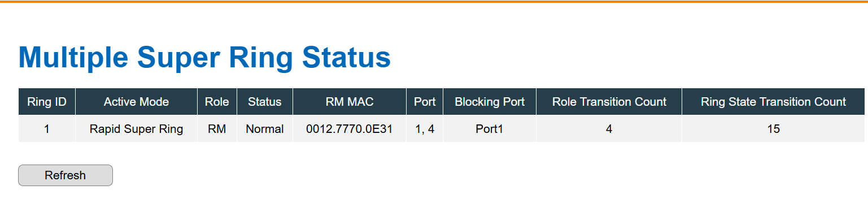Click the Port1 blocking port cell
868x220 pixels.
490,129
